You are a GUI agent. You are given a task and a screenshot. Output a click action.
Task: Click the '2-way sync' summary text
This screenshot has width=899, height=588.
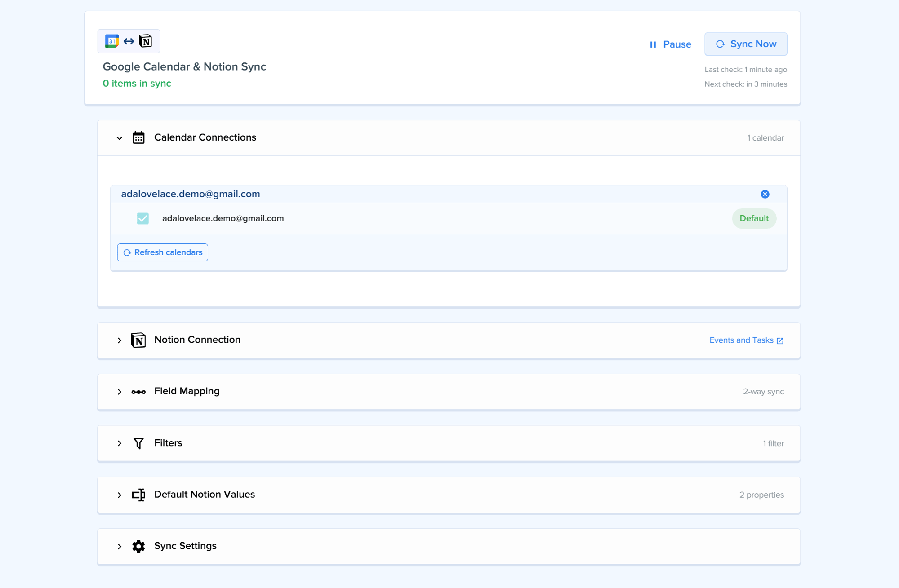[x=763, y=392]
